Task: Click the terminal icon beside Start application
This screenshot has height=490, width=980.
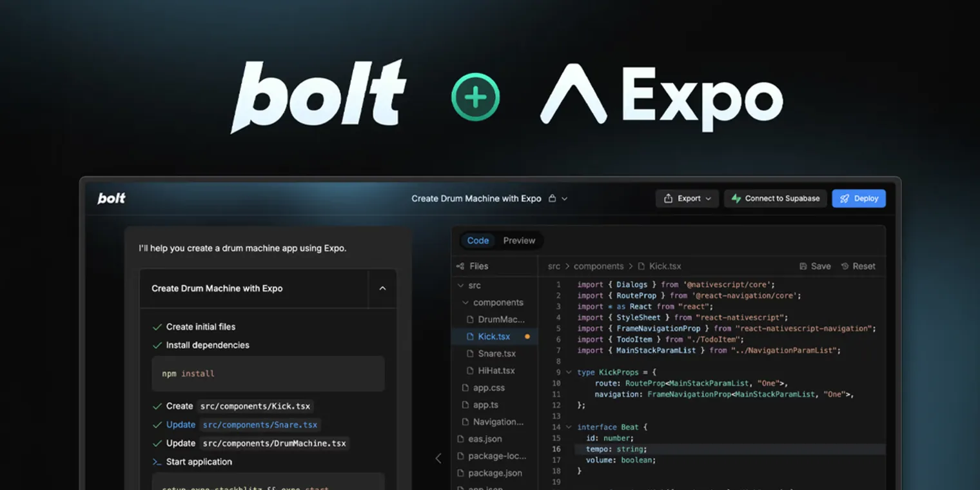Action: tap(159, 462)
